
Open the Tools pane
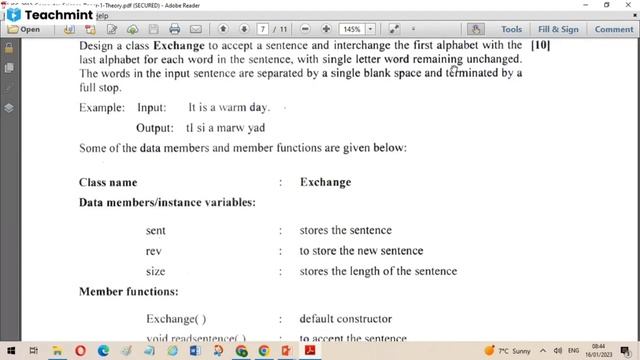(511, 29)
